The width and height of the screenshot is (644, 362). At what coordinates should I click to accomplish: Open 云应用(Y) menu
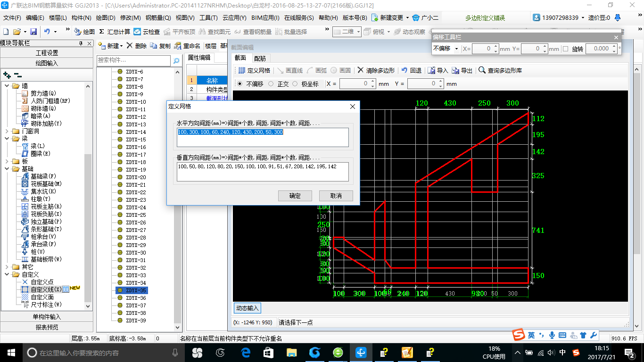point(234,18)
